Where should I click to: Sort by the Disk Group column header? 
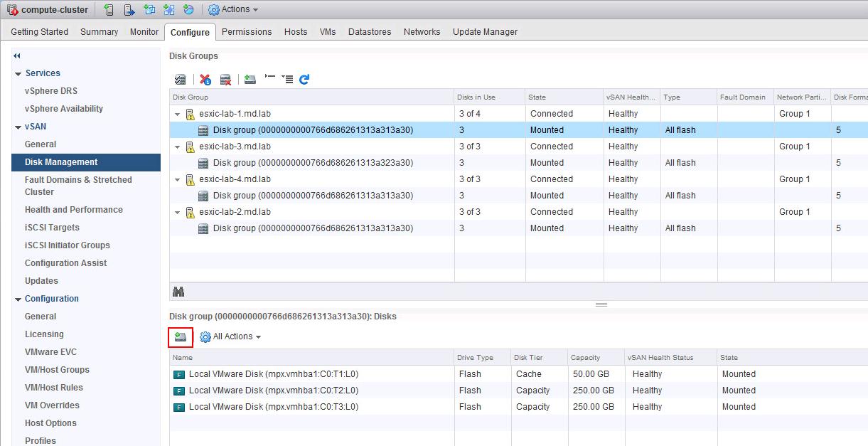click(x=312, y=97)
